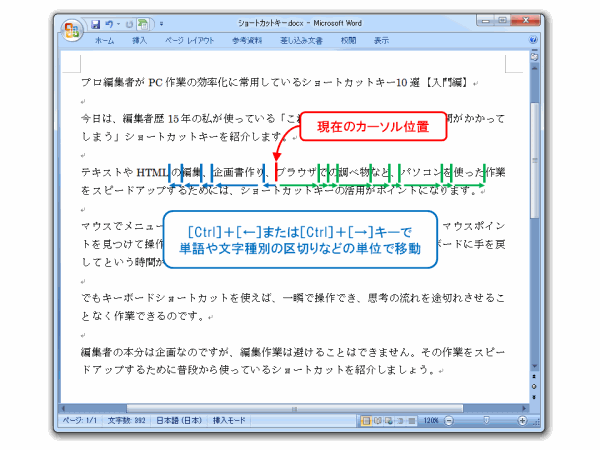Open Customize Quick Access Toolbar dropdown
The height and width of the screenshot is (450, 600).
tap(161, 24)
